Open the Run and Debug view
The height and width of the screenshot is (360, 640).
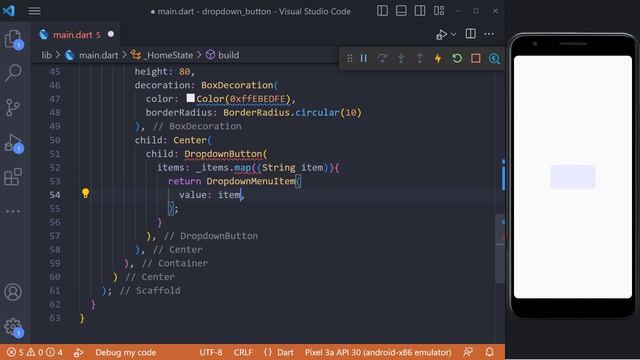click(x=13, y=143)
